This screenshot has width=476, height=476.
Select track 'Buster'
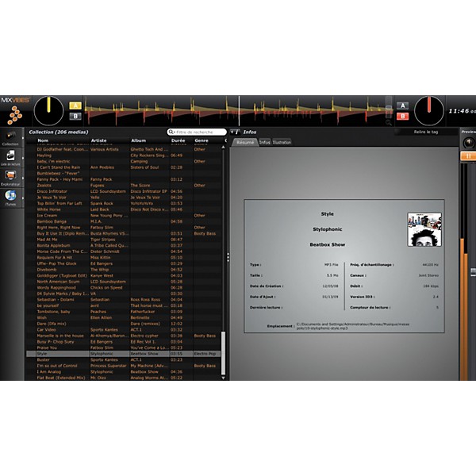tap(124, 359)
